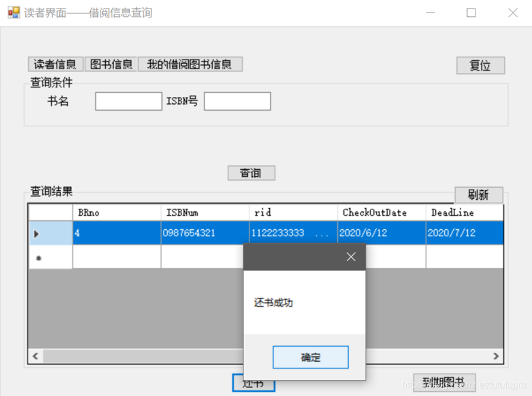Viewport: 532px width, 396px height.
Task: Open the 图书信息 tab button
Action: (111, 64)
